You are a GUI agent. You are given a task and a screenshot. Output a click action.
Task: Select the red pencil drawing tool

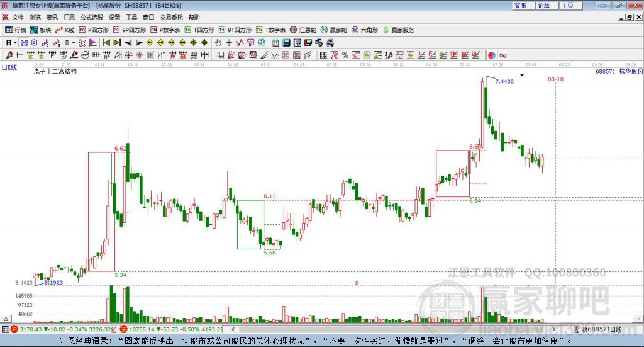9,55
